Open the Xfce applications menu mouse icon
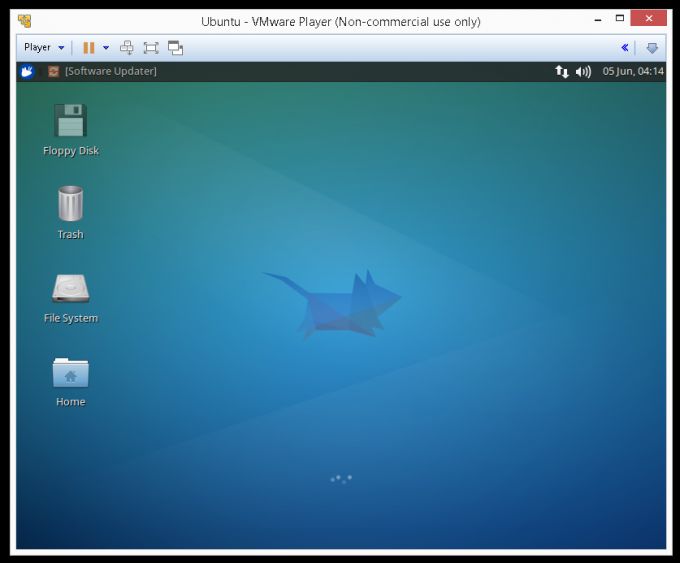Image resolution: width=680 pixels, height=563 pixels. pyautogui.click(x=27, y=71)
